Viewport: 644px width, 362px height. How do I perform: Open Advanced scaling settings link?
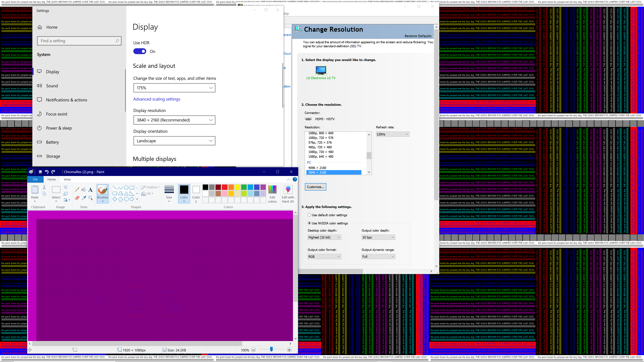click(156, 99)
